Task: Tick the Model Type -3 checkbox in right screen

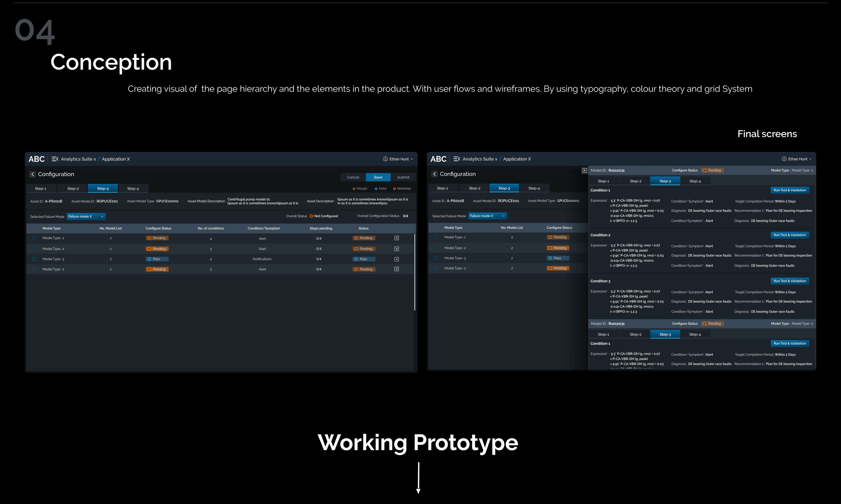Action: click(x=436, y=258)
